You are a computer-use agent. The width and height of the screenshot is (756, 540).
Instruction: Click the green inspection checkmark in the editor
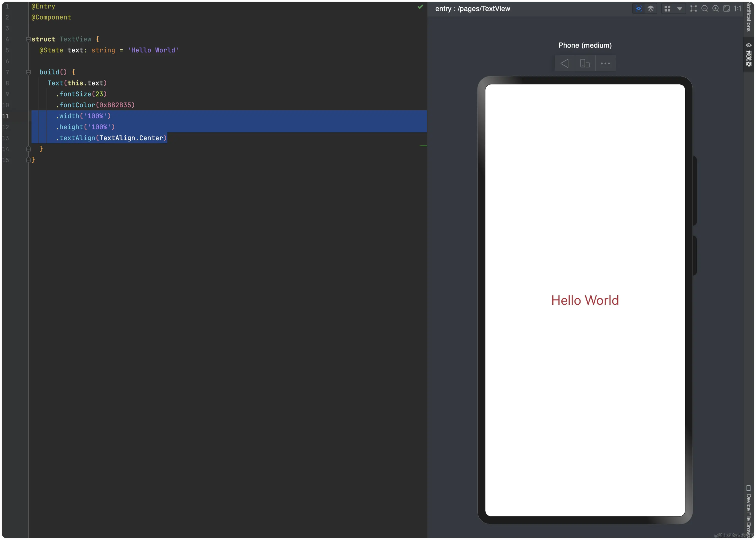[x=420, y=7]
